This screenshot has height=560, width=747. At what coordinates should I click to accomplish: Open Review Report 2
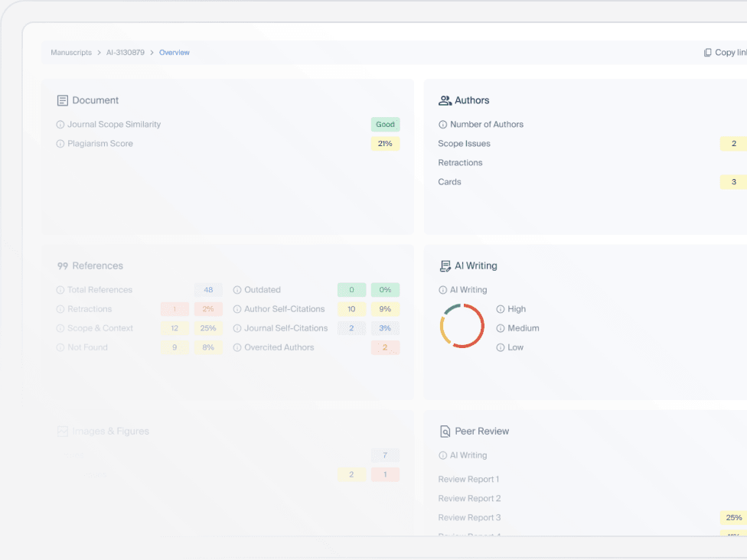[x=469, y=499]
